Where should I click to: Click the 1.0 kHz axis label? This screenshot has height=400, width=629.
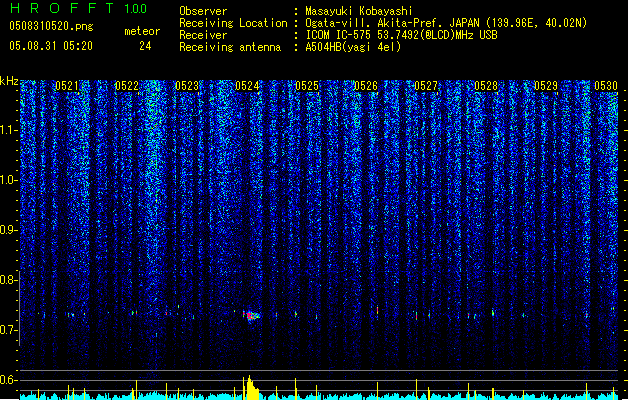click(9, 180)
